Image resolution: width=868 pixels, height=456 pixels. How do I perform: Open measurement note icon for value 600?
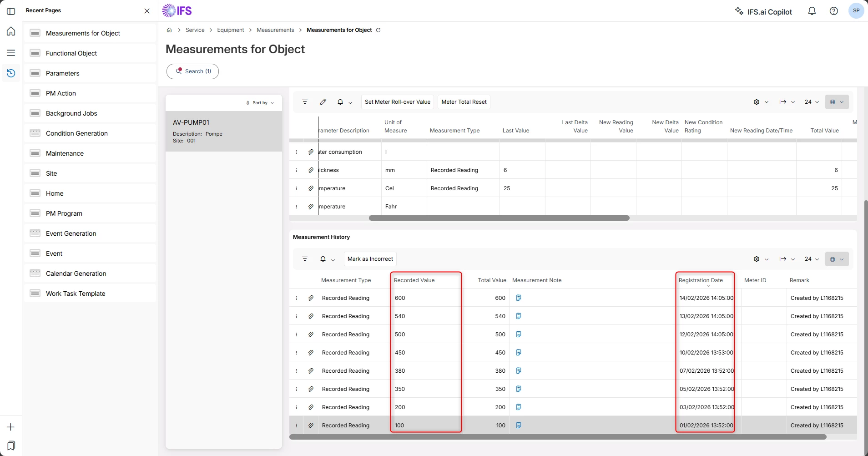coord(518,298)
